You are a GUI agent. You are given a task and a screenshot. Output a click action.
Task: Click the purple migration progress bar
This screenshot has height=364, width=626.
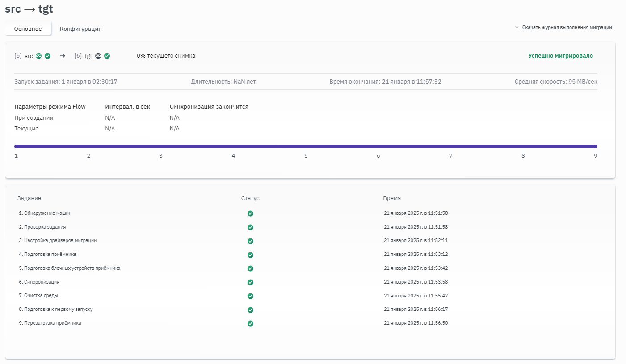point(306,146)
